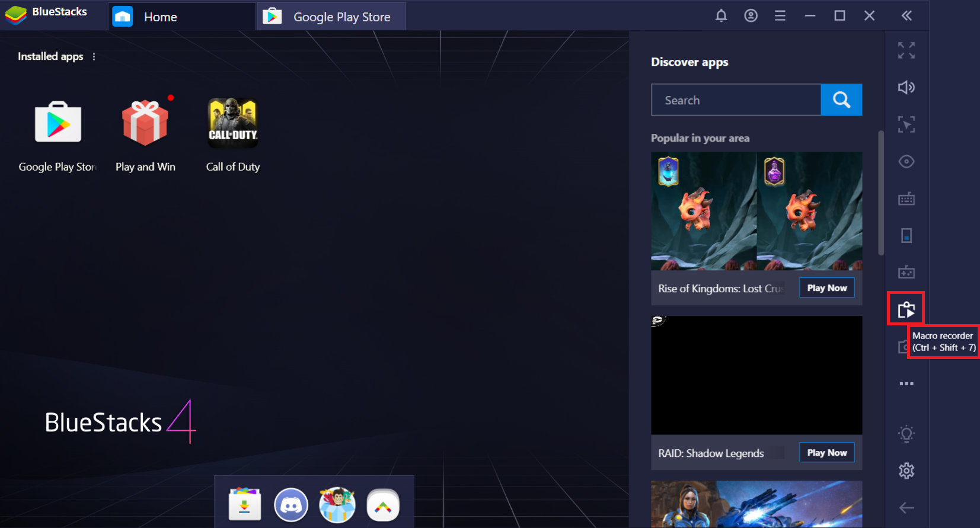The height and width of the screenshot is (528, 980).
Task: Click the Discover apps panel scrollbar
Action: coord(881,193)
